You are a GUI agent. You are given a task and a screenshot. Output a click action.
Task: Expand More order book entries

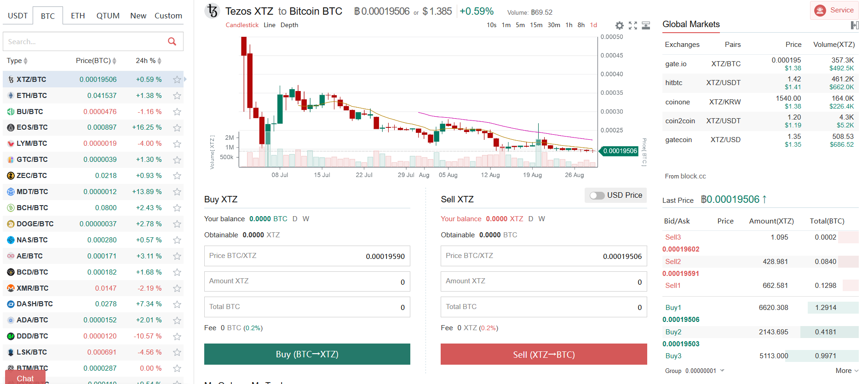(847, 371)
